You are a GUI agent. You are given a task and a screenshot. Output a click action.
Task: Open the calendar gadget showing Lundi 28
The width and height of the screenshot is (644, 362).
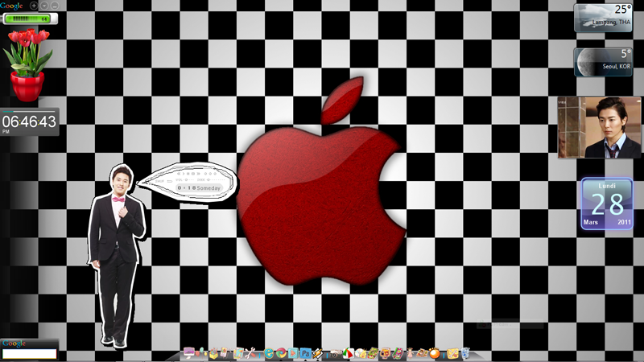(x=607, y=204)
